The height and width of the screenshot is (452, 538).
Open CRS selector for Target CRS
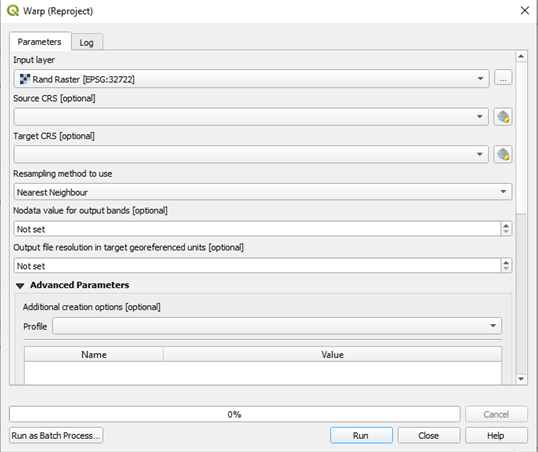(x=503, y=154)
